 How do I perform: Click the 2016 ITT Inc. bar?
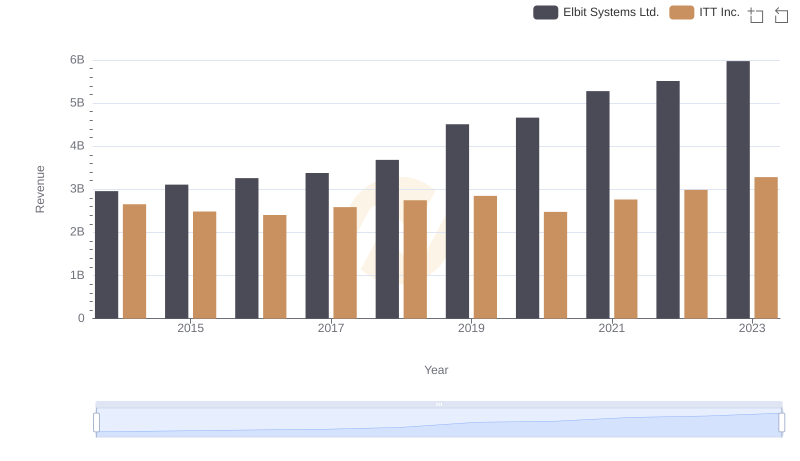[275, 267]
